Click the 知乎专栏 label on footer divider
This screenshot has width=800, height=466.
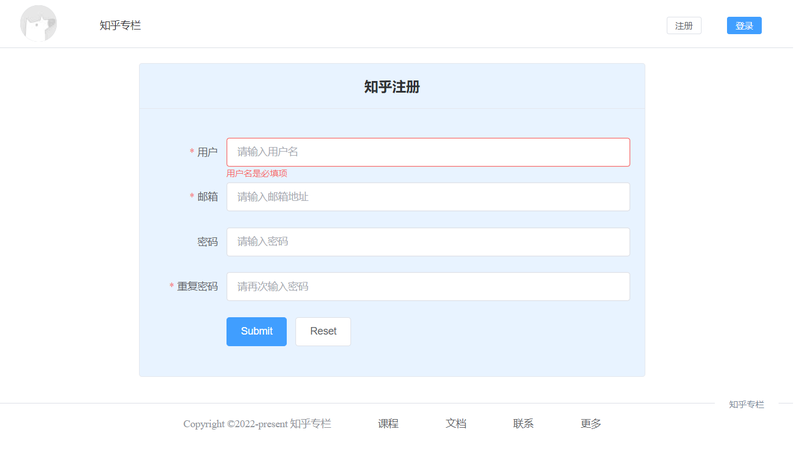click(x=746, y=405)
